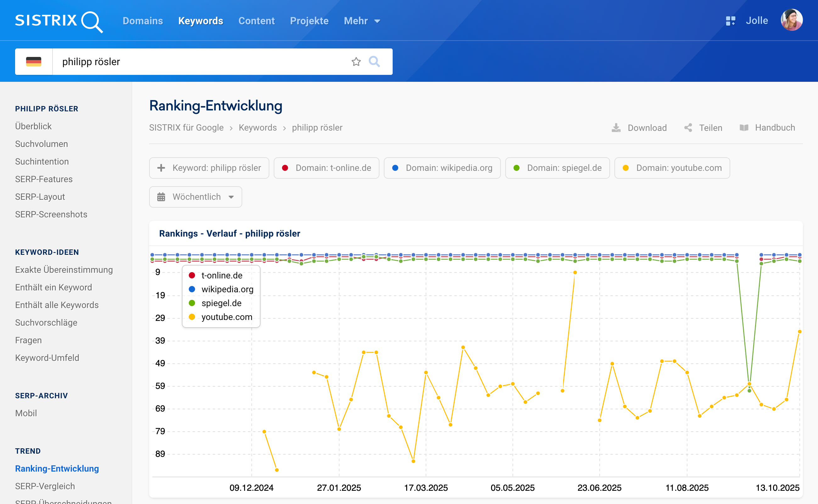Viewport: 818px width, 504px height.
Task: Click the search magnifier icon
Action: click(374, 62)
